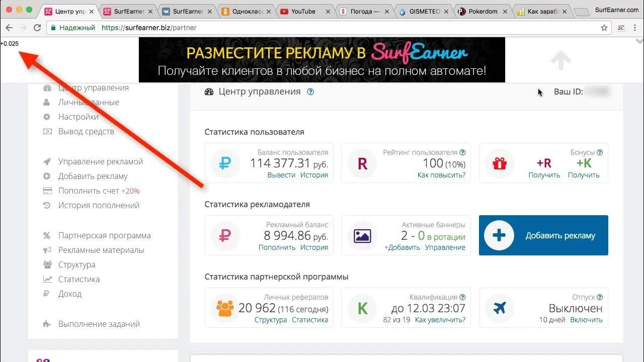Click the history icon beside История пополнений
Screen dimensions: 644x362
47,206
